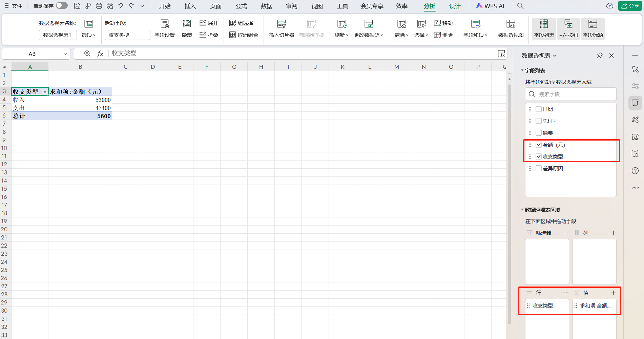Image resolution: width=644 pixels, height=339 pixels.
Task: Tick the 差异原因 field checkbox
Action: pyautogui.click(x=539, y=168)
